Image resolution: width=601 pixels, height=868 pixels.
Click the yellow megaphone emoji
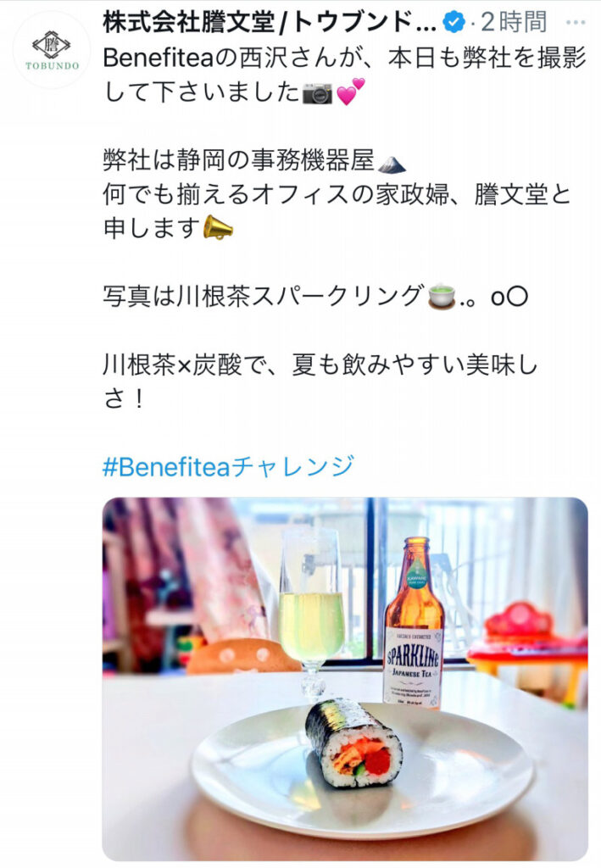point(218,228)
